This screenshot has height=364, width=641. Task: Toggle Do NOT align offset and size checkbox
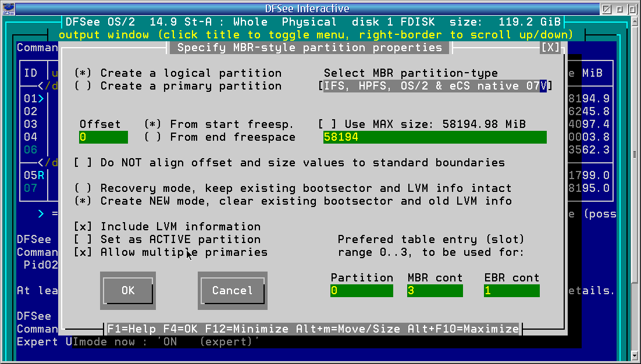[290, 163]
